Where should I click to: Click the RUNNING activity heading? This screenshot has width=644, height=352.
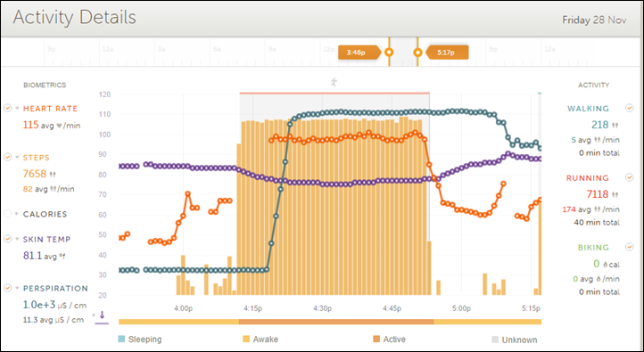click(x=587, y=178)
